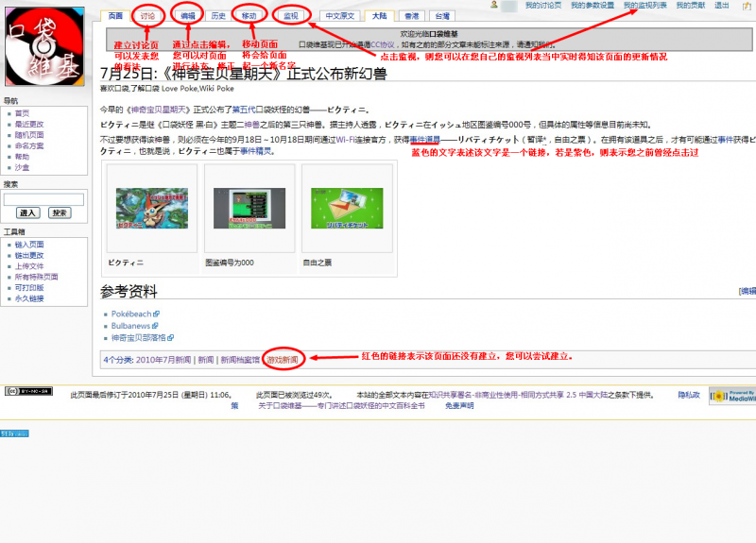
Task: Click the 神奇宝贝星期天 link in first paragraph
Action: (x=158, y=110)
